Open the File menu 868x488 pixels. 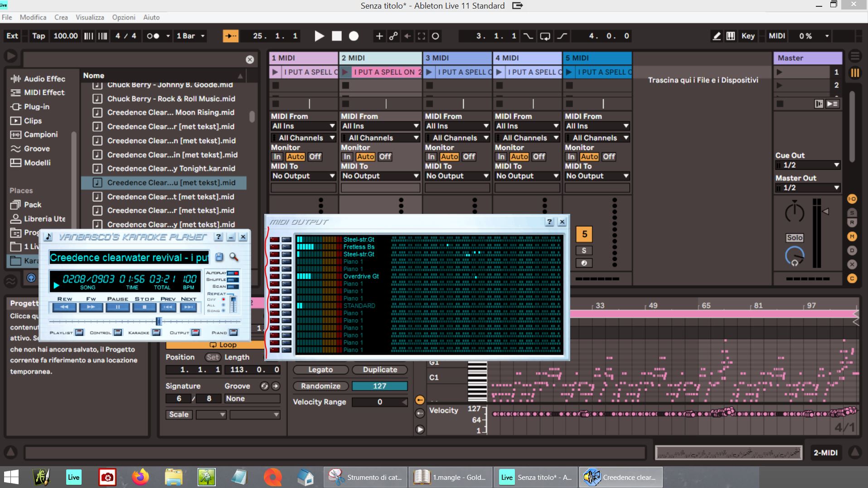coord(7,17)
